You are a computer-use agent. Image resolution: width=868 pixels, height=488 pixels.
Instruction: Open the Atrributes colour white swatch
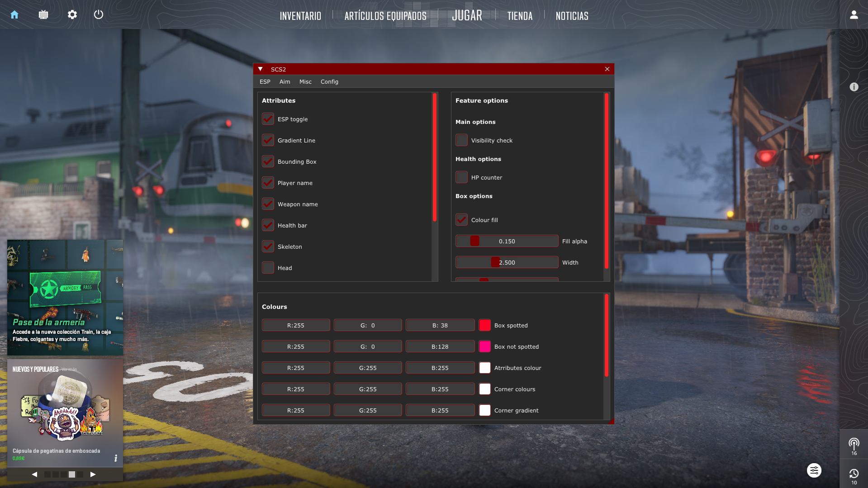484,368
